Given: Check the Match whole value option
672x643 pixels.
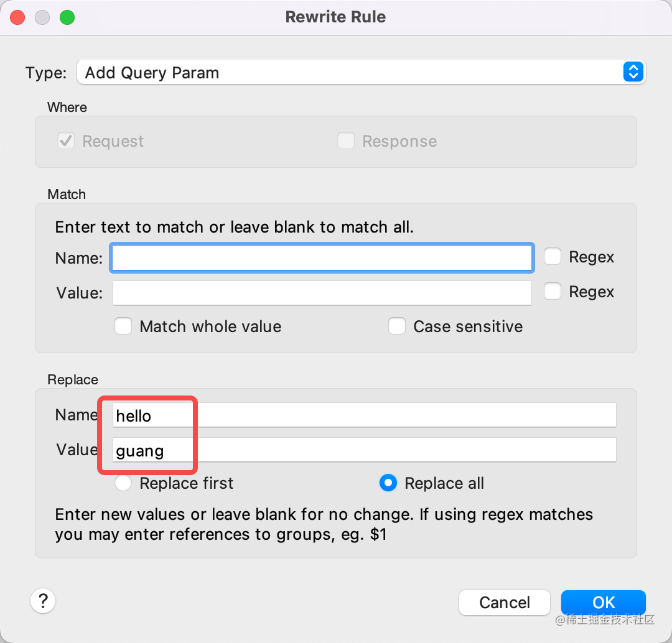Looking at the screenshot, I should tap(123, 326).
